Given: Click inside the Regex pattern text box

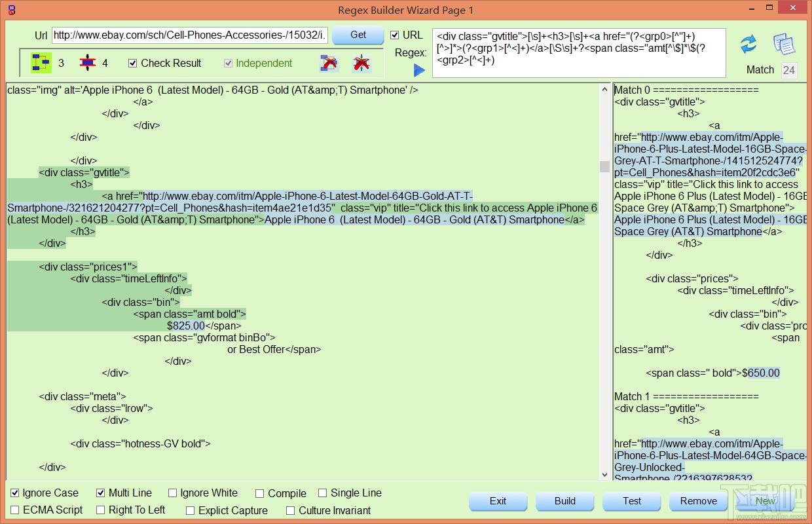Looking at the screenshot, I should point(579,52).
